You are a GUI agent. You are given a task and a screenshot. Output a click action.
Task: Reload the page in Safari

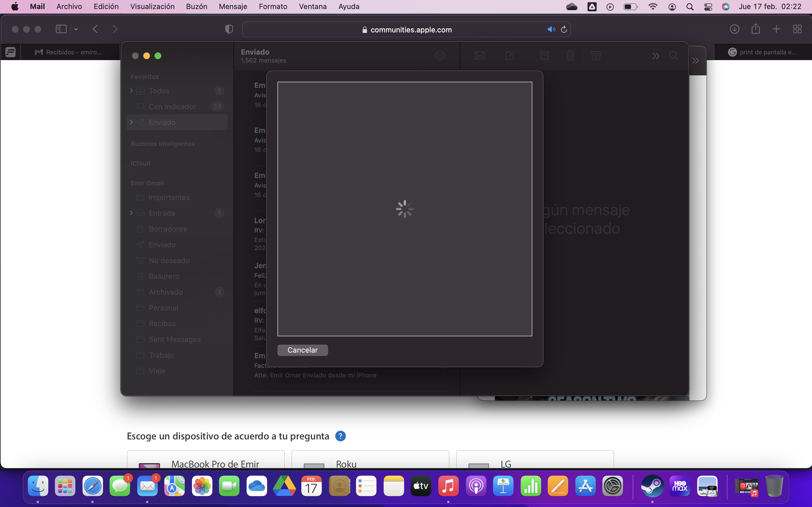pyautogui.click(x=564, y=30)
